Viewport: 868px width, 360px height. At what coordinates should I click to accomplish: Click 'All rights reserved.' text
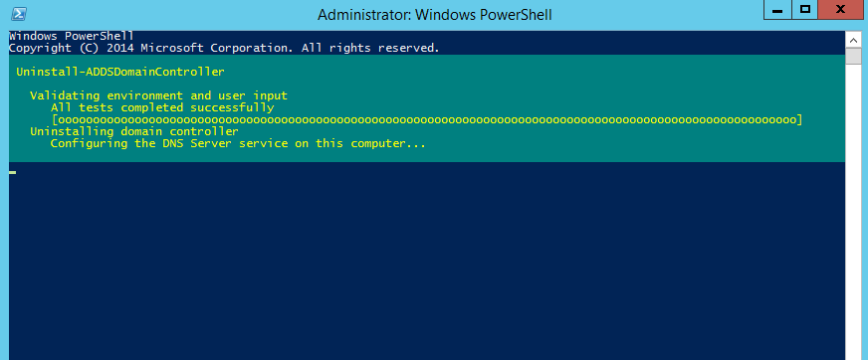[370, 48]
